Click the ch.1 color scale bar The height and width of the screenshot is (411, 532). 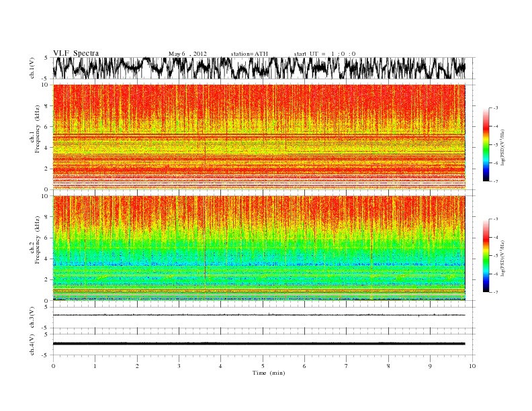[486, 144]
